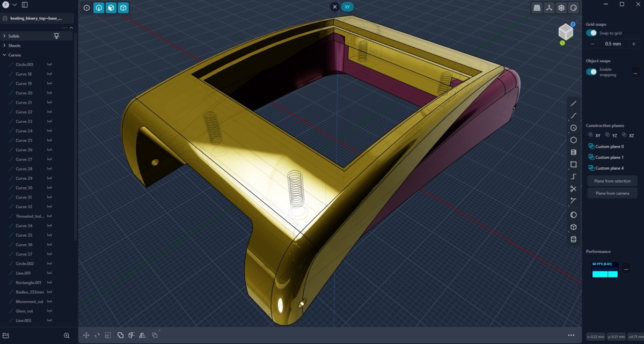The width and height of the screenshot is (644, 344).
Task: Turn off Snap to grid switch
Action: (591, 33)
